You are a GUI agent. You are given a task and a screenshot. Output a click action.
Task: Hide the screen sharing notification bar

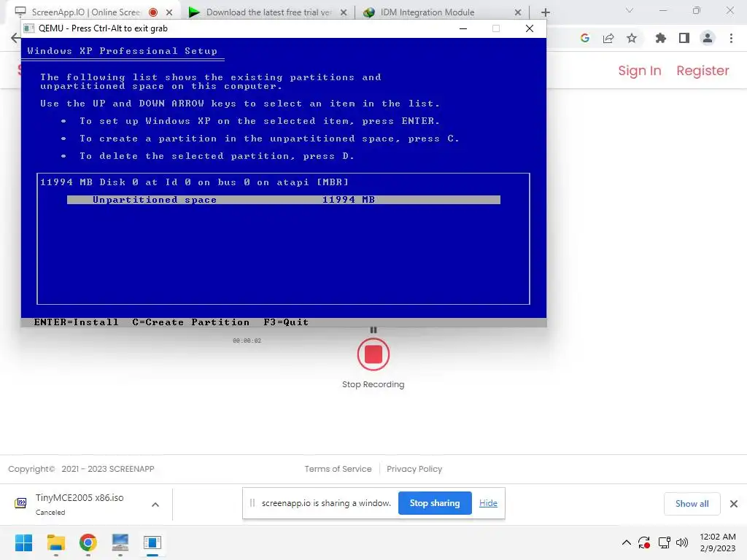tap(488, 503)
